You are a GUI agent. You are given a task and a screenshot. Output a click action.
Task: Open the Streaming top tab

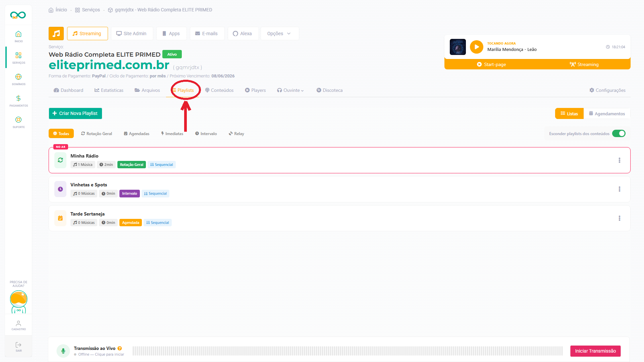(x=87, y=34)
